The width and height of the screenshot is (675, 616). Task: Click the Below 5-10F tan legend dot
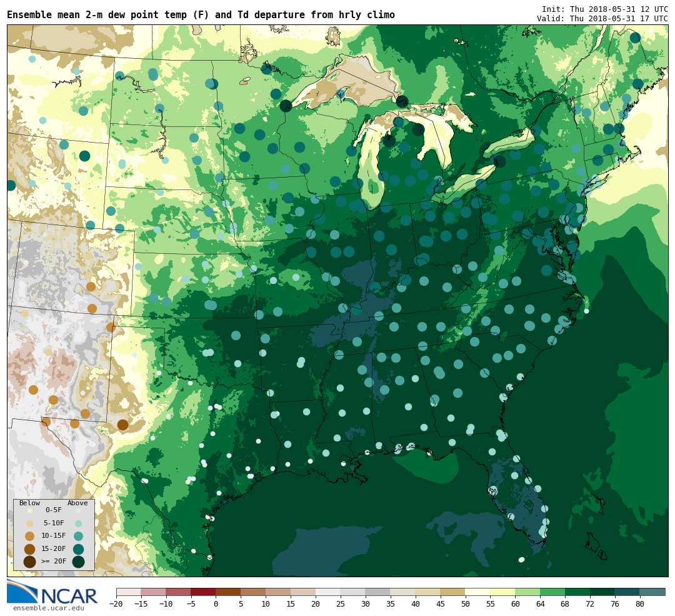29,523
